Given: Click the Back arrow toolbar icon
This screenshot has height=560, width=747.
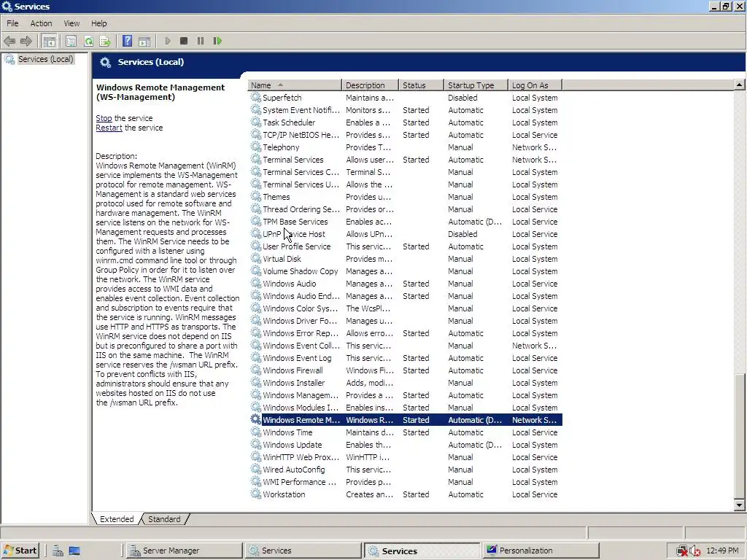Looking at the screenshot, I should [x=9, y=42].
